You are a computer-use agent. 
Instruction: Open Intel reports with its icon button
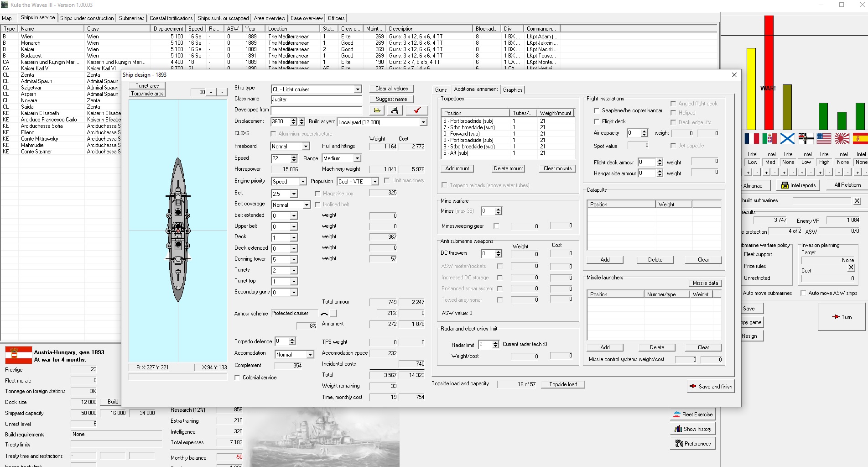point(798,185)
